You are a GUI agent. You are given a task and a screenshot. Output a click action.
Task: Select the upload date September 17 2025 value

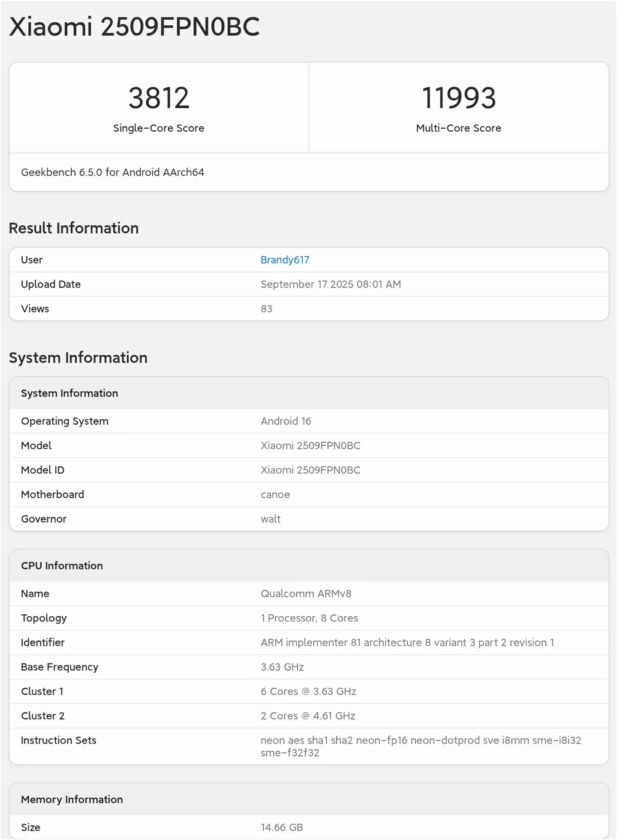click(331, 284)
